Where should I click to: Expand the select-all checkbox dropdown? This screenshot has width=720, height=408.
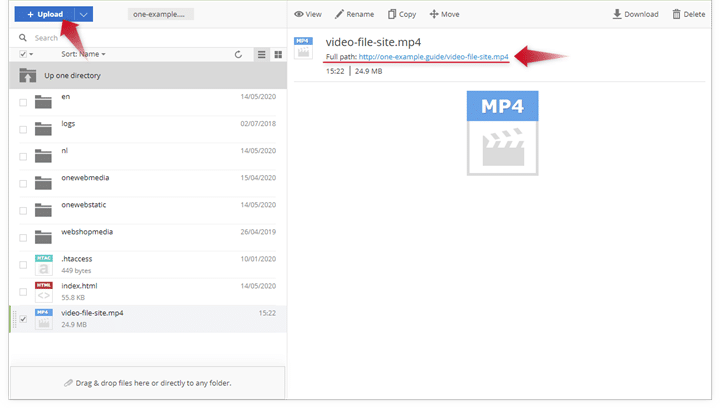coord(32,54)
